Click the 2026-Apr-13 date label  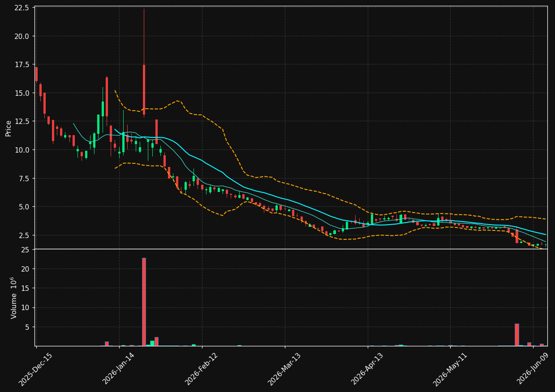click(367, 369)
